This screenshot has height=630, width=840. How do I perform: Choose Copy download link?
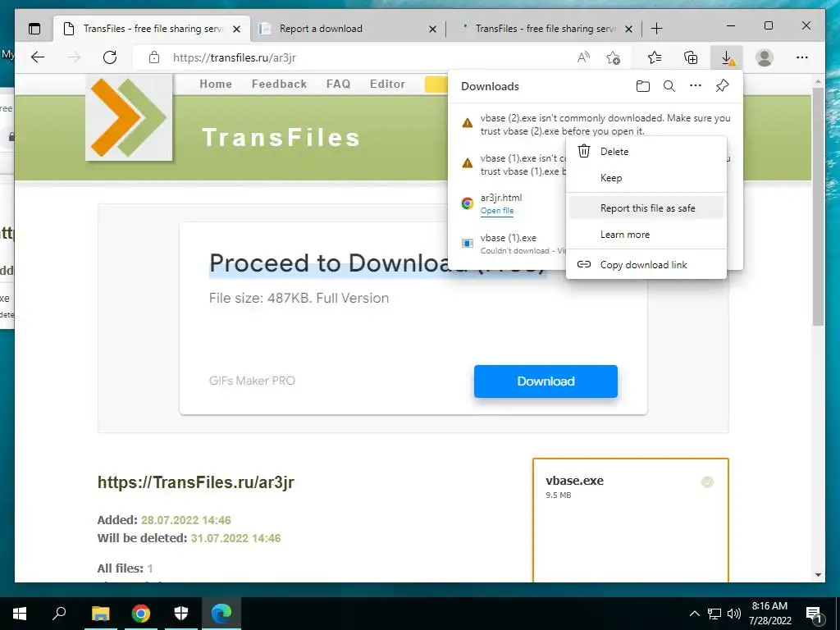[x=646, y=265]
